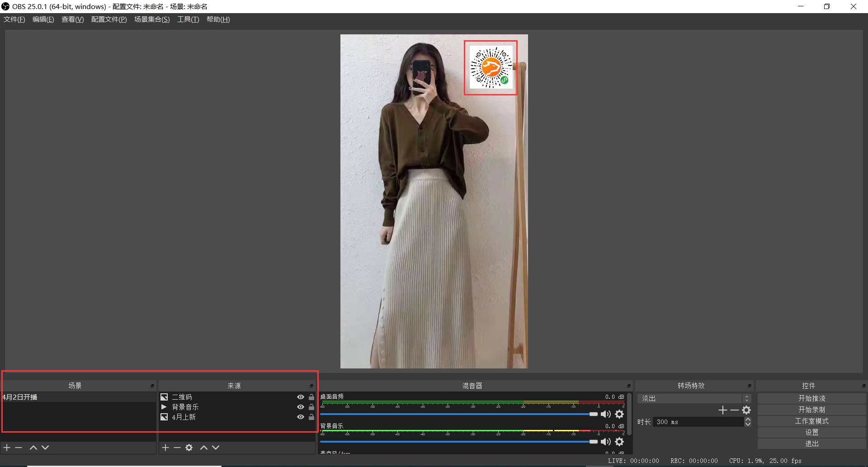
Task: Move selected source up in list
Action: point(204,448)
